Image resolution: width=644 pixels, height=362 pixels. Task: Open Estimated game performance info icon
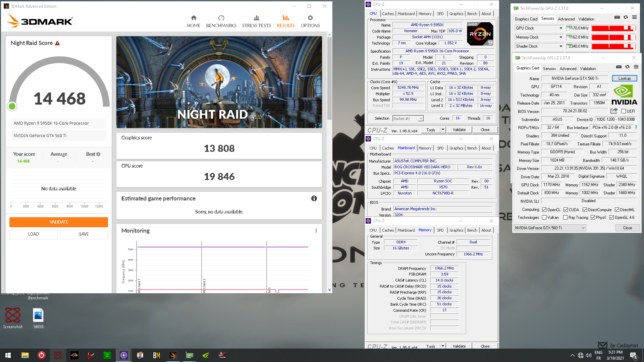[314, 198]
